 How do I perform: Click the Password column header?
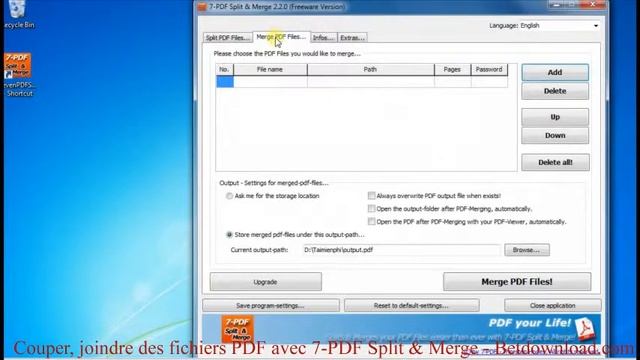(x=489, y=70)
